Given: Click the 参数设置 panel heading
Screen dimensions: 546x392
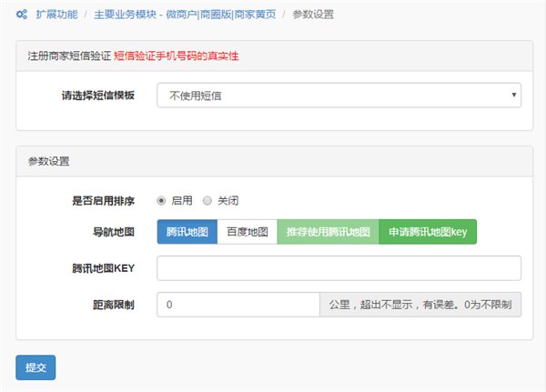Looking at the screenshot, I should (48, 161).
